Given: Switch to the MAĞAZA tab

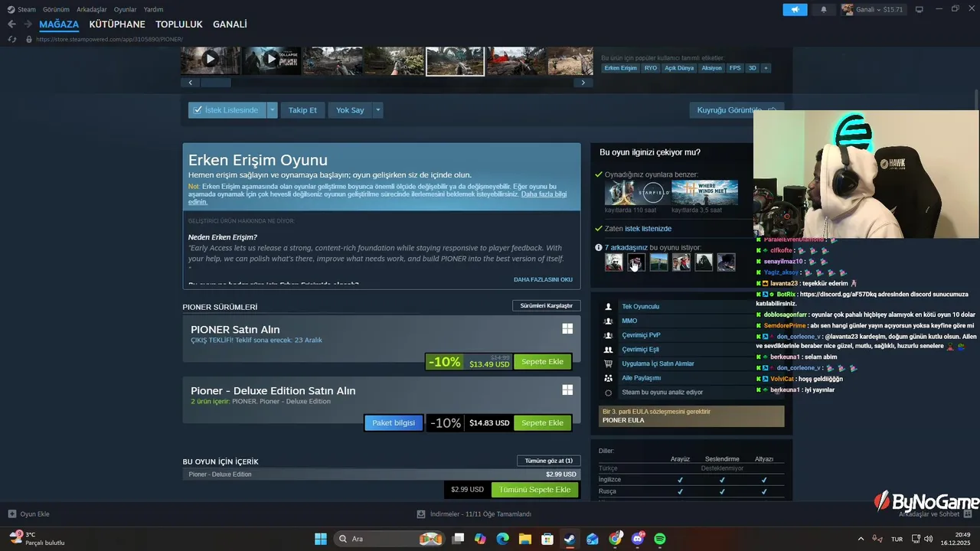Looking at the screenshot, I should (59, 24).
